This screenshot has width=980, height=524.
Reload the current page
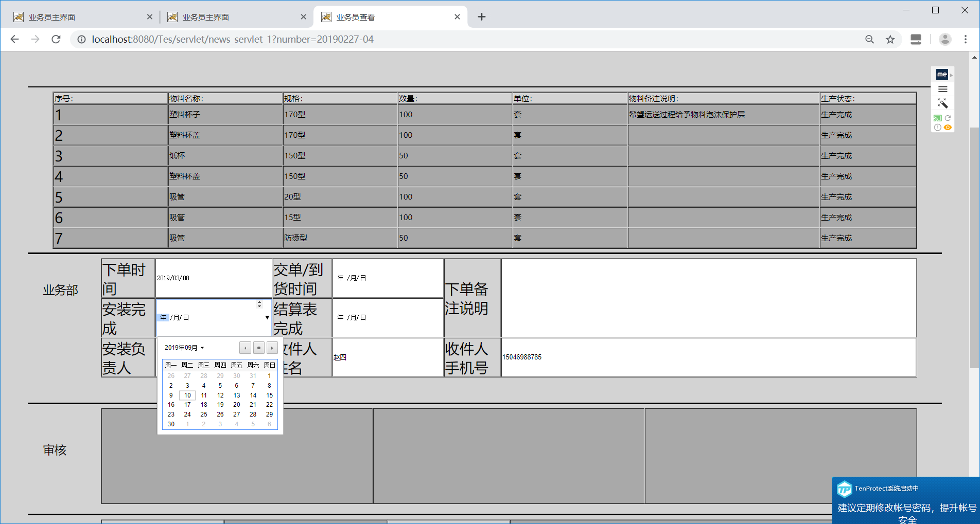56,39
